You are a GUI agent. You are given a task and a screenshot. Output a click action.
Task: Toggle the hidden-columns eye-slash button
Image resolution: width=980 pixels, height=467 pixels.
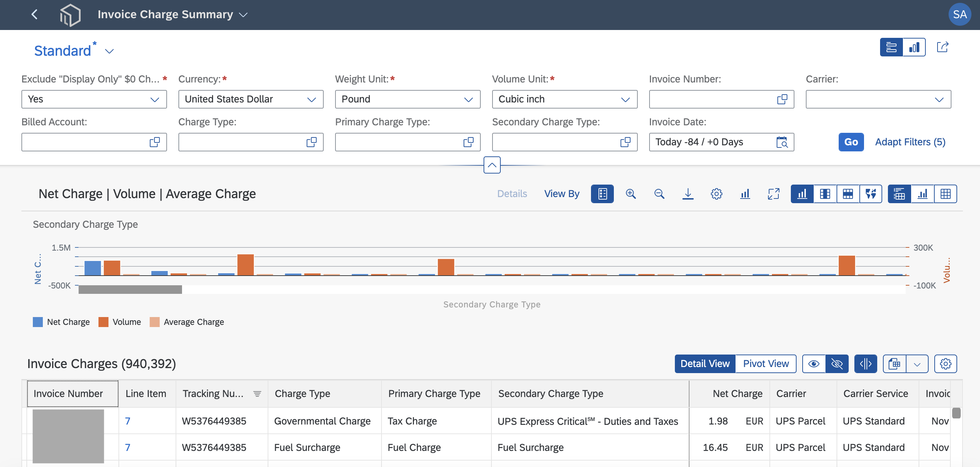pos(836,363)
